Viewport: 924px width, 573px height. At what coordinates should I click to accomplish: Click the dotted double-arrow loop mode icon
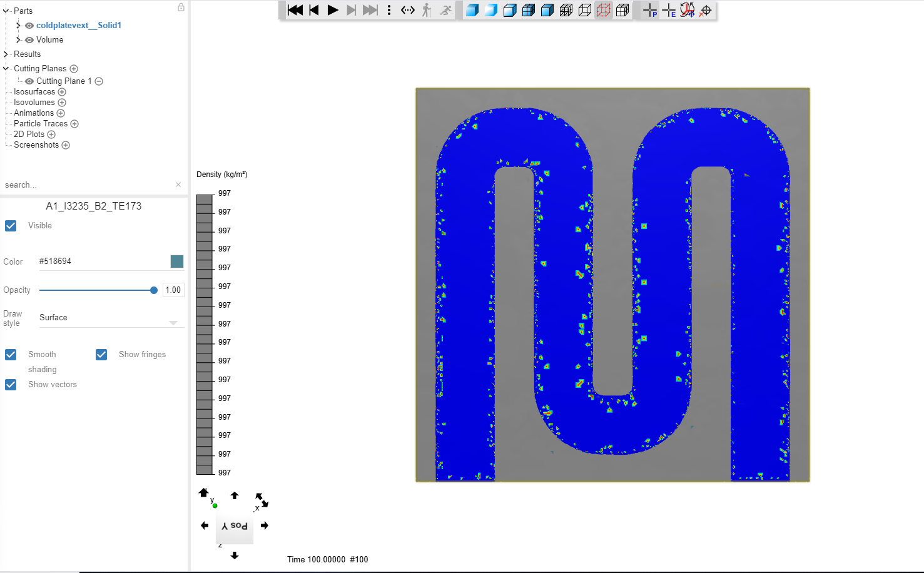(408, 10)
